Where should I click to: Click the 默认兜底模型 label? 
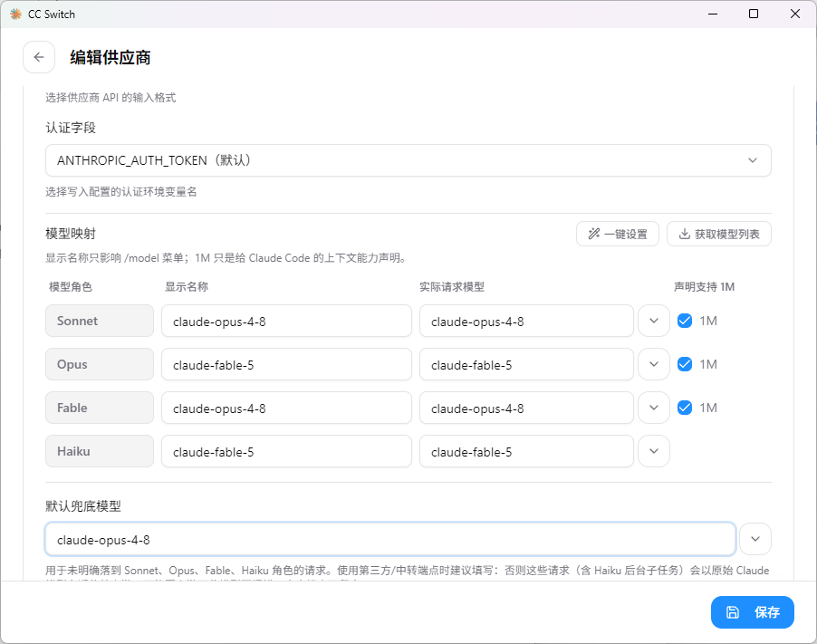pos(83,506)
